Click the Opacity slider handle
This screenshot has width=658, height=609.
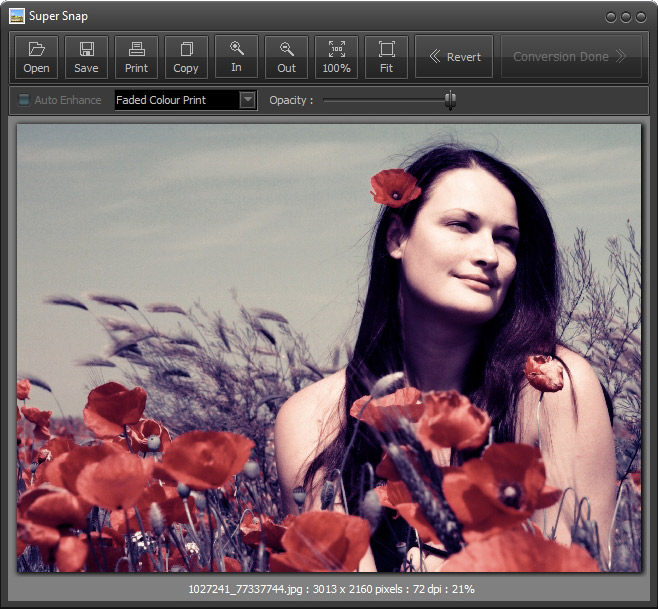tap(450, 100)
